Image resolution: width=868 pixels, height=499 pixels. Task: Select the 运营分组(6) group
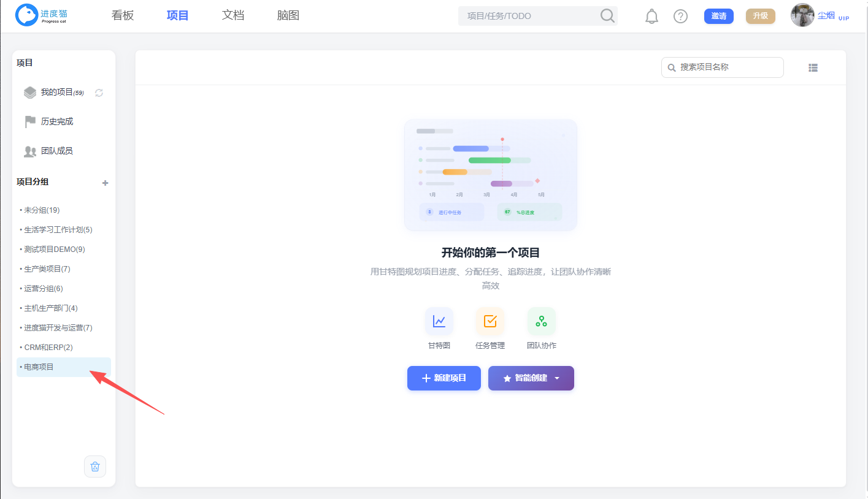(x=64, y=289)
